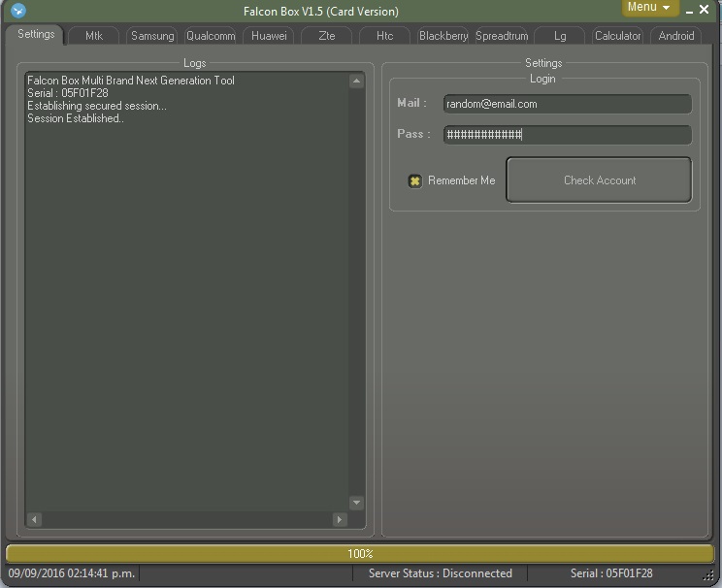Image resolution: width=722 pixels, height=588 pixels.
Task: Open the Android tab
Action: [676, 36]
